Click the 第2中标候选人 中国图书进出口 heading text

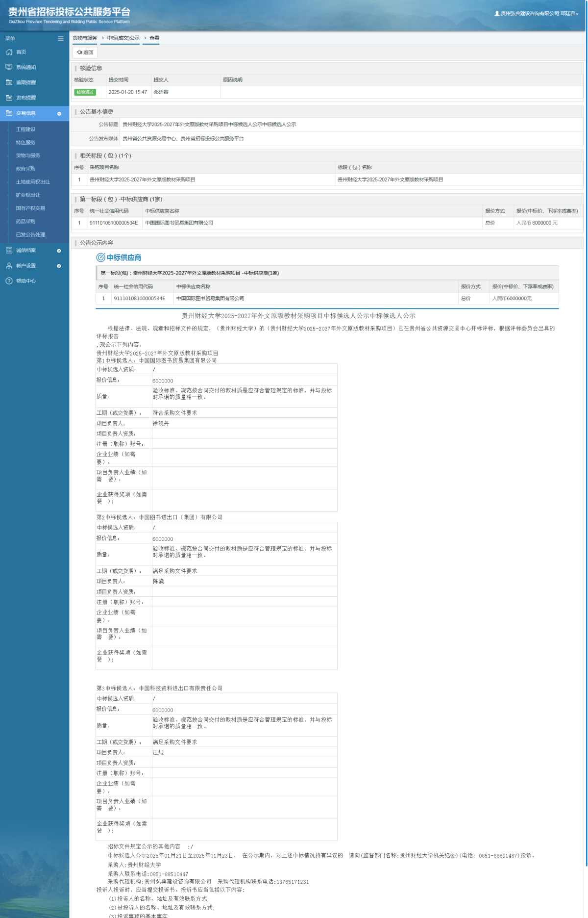pos(159,517)
